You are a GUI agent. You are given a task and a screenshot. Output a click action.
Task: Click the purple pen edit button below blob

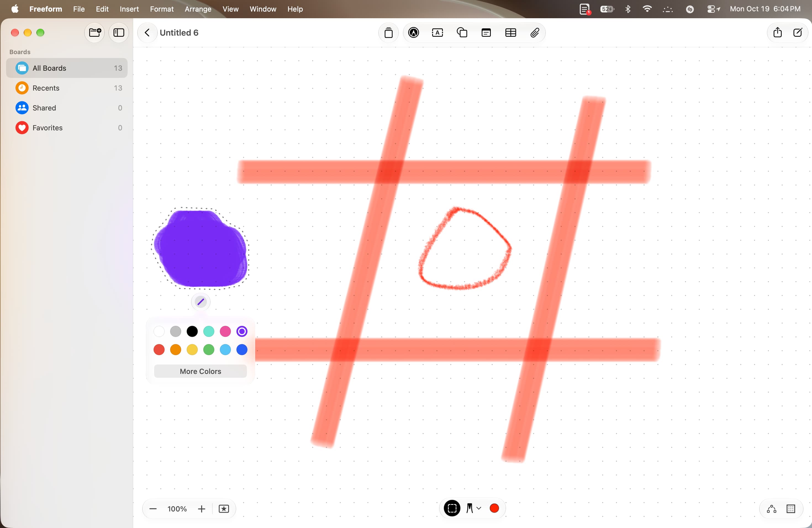201,302
